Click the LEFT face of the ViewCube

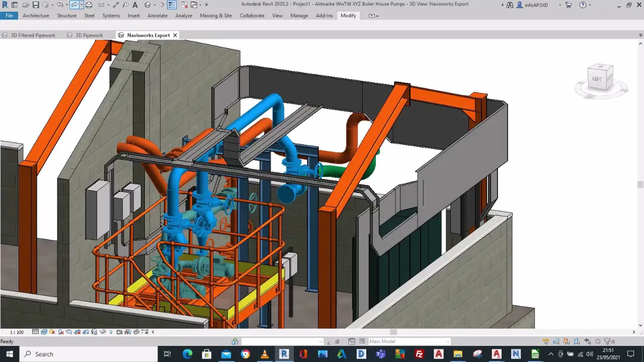(597, 78)
